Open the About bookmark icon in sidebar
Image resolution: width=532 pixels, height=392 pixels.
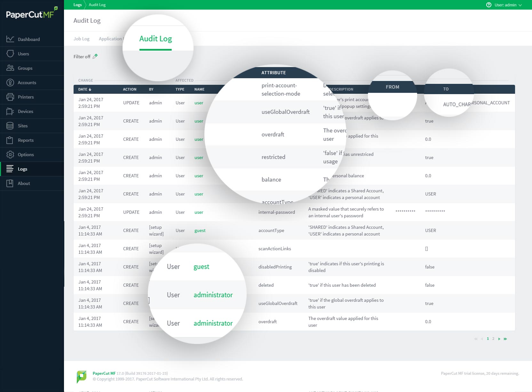pos(10,183)
